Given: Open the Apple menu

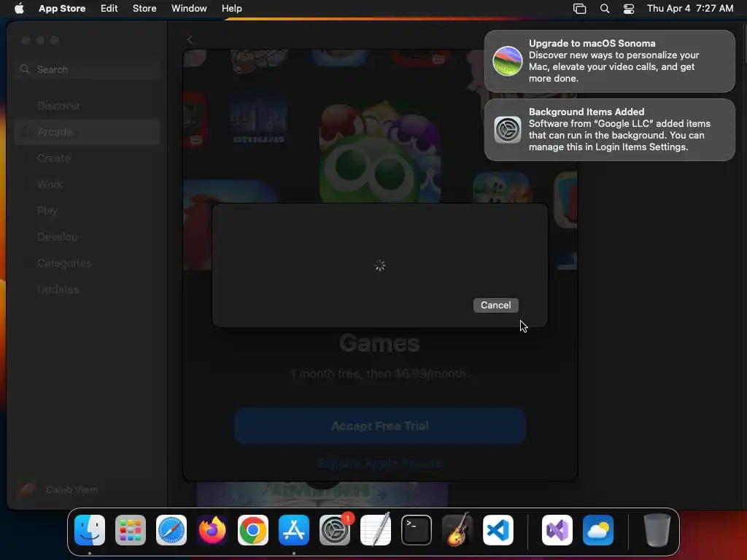Looking at the screenshot, I should [19, 9].
